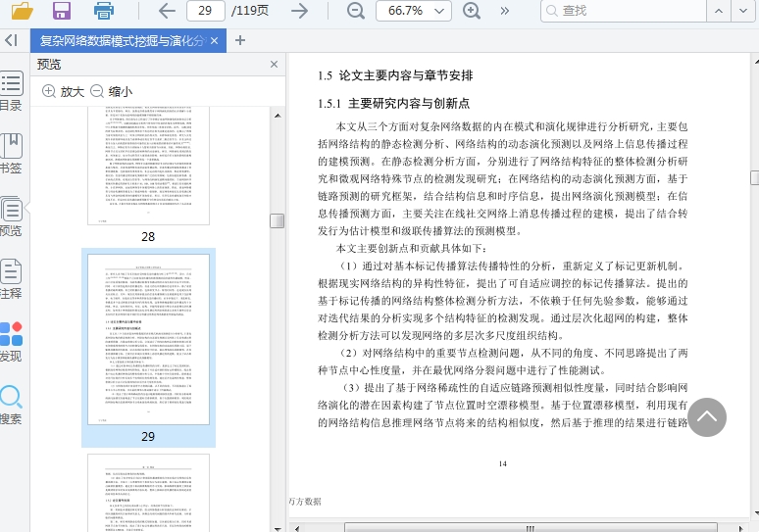Open a new tab with the plus button
This screenshot has height=532, width=759.
[x=240, y=40]
